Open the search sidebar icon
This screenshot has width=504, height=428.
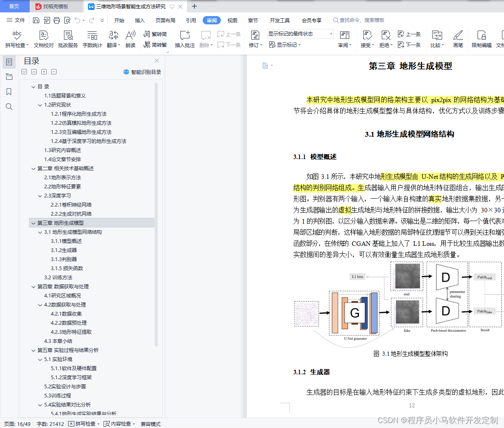point(9,107)
